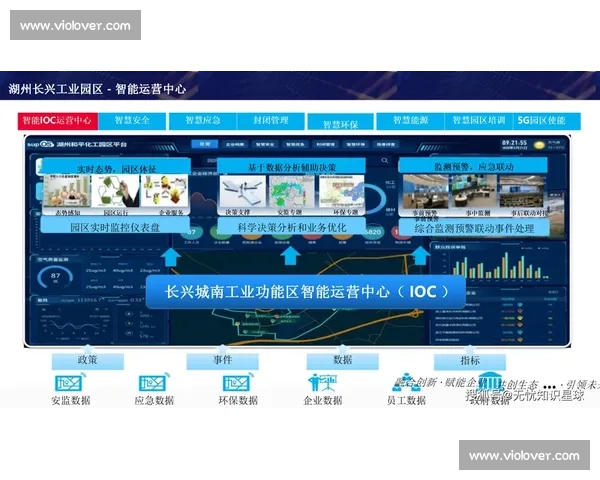Open the 封闭管理 tab
Image resolution: width=600 pixels, height=480 pixels.
pos(271,121)
